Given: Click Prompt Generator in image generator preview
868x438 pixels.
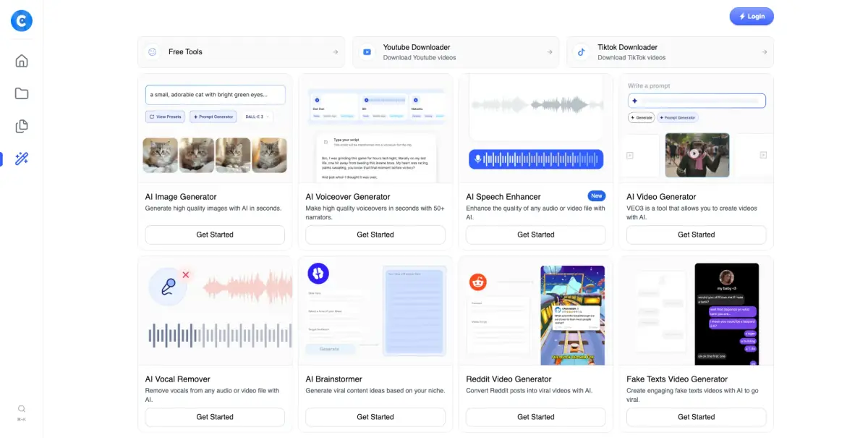Looking at the screenshot, I should [x=213, y=117].
